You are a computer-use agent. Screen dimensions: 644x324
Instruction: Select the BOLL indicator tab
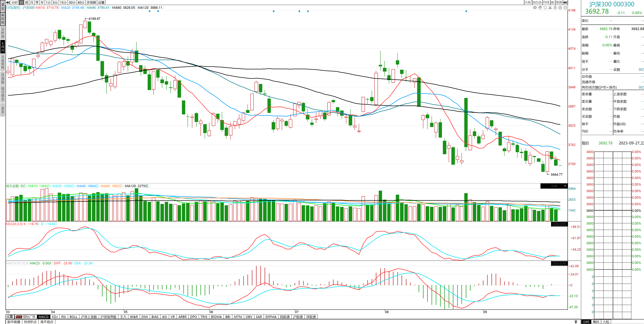[x=73, y=317]
